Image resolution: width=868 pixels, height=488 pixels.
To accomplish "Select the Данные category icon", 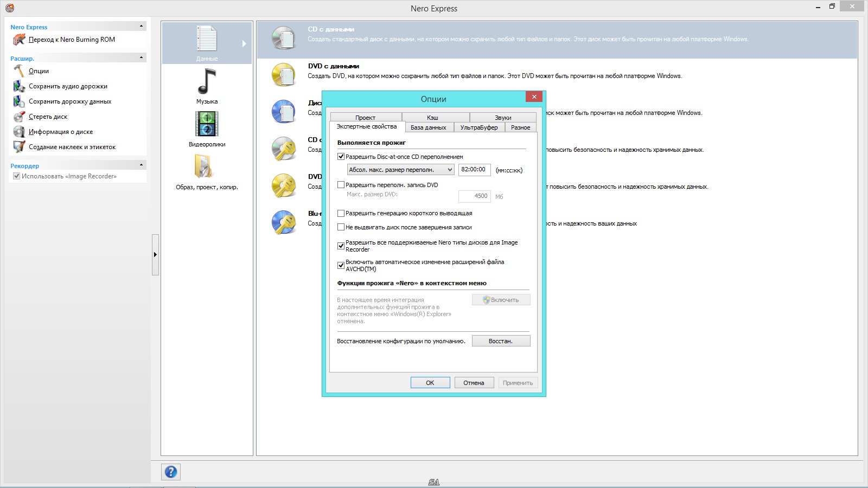I will [x=207, y=38].
